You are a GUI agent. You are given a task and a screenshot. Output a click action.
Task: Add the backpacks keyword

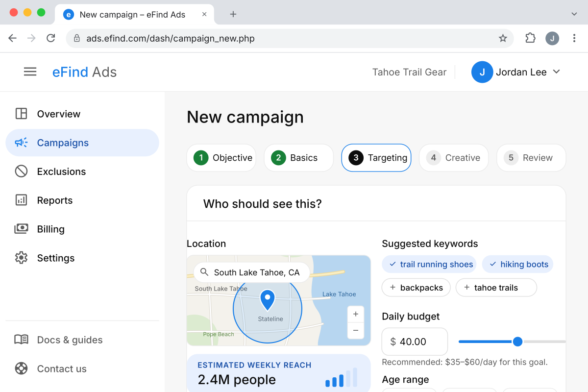pos(416,288)
